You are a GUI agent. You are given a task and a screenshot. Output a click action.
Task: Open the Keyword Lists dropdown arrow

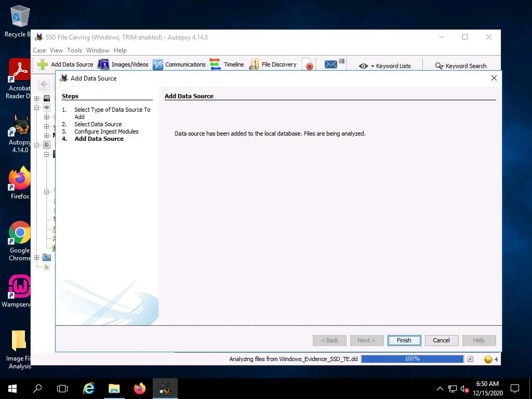[373, 66]
